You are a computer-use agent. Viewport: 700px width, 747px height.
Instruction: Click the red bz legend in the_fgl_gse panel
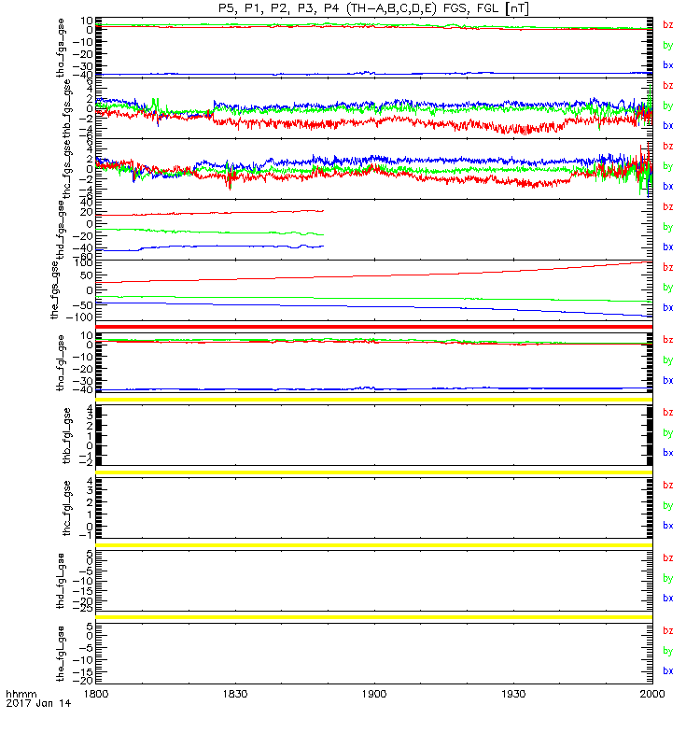[668, 631]
